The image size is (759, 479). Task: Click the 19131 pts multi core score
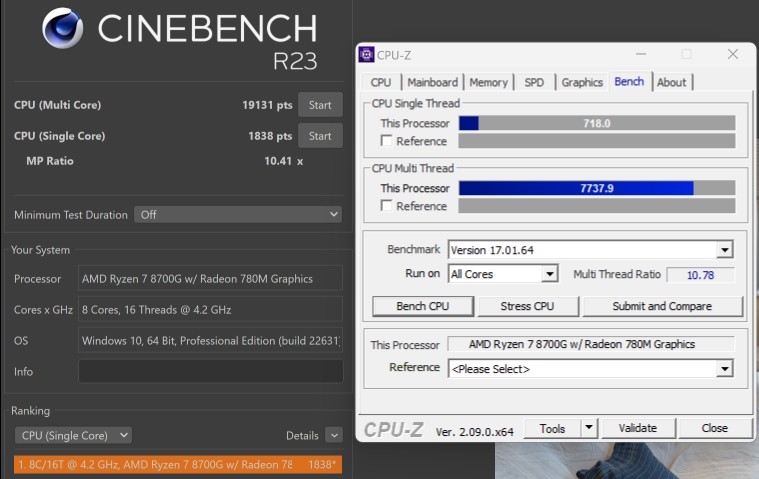pyautogui.click(x=267, y=105)
